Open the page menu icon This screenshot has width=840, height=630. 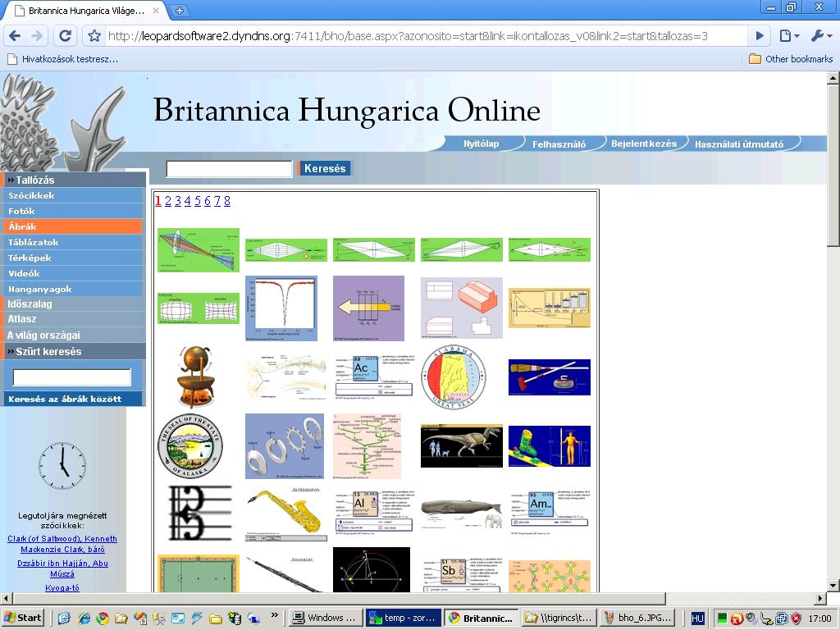(x=789, y=36)
